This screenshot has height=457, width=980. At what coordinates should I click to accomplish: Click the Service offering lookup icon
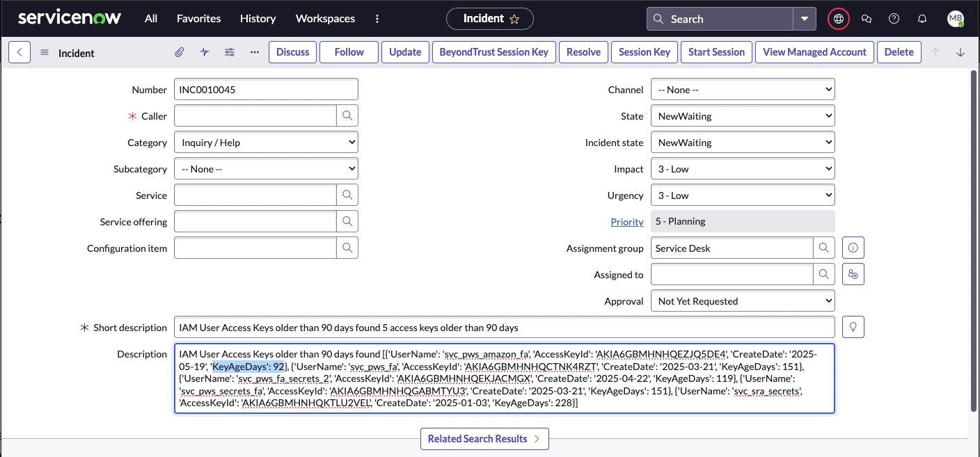(x=347, y=222)
